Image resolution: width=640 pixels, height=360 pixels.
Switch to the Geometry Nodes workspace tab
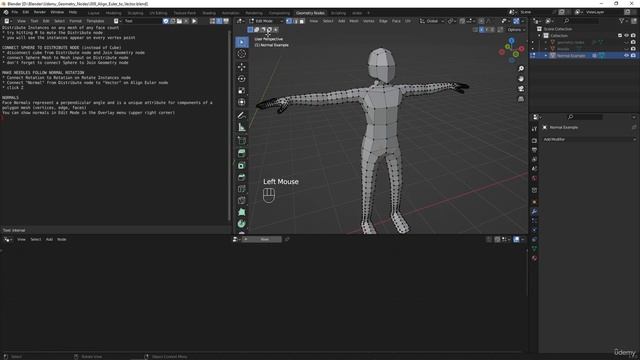(x=310, y=13)
